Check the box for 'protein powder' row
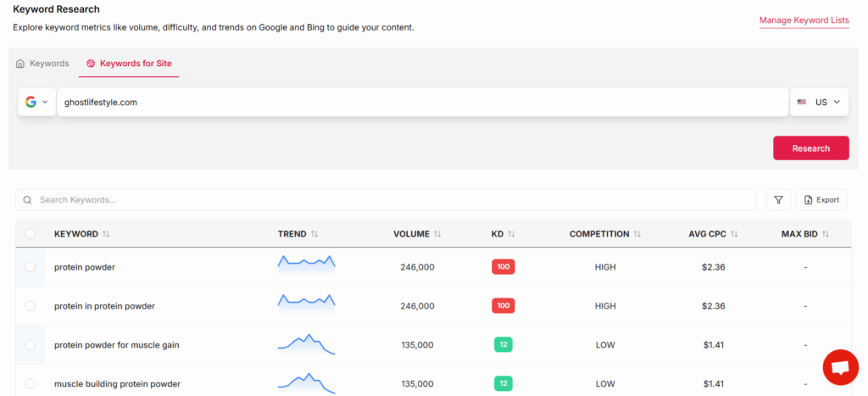 coord(31,267)
